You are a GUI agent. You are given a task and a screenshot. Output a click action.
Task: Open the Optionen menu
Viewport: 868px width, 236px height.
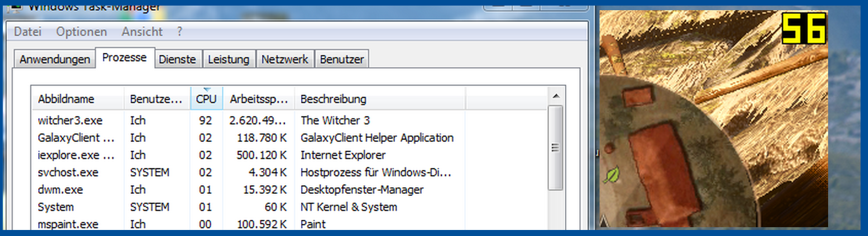coord(82,32)
